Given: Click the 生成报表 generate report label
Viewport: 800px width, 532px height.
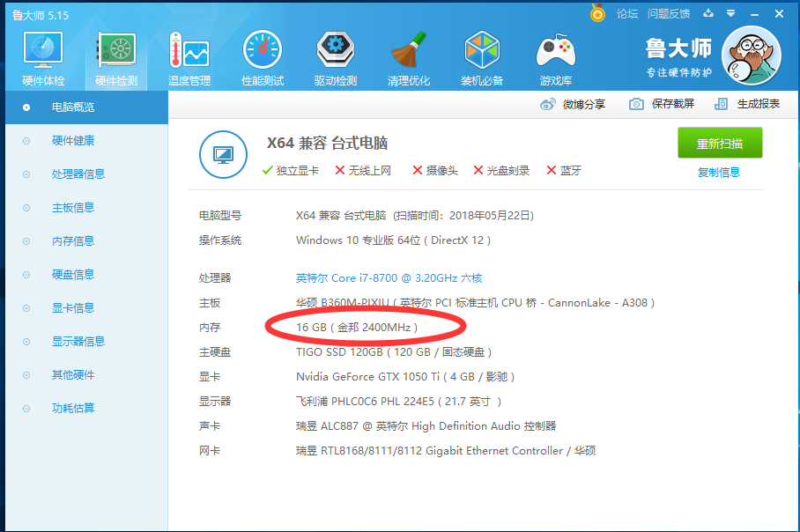Looking at the screenshot, I should (x=759, y=104).
